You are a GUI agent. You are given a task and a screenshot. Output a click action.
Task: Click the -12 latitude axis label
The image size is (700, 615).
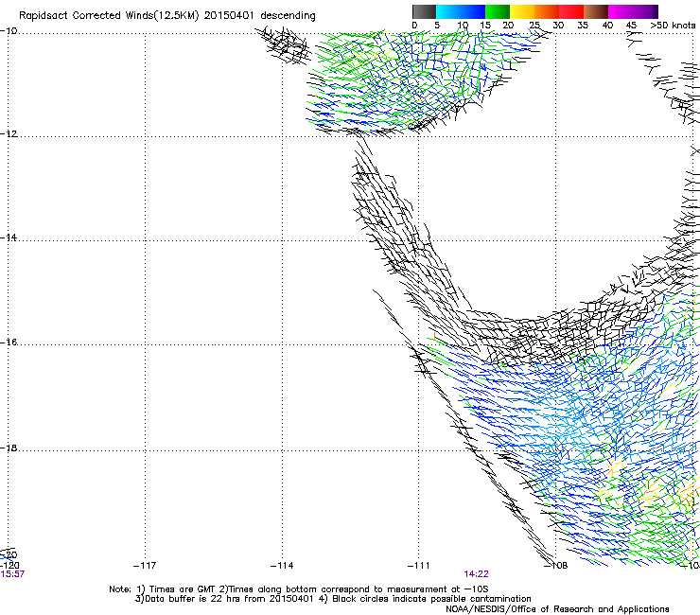click(x=9, y=134)
